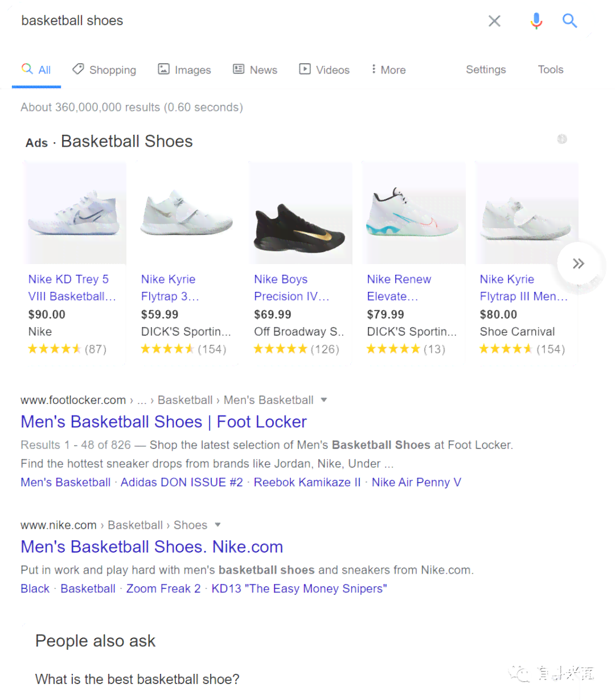Expand the question What is the best basketball shoe?
This screenshot has width=615, height=700.
(x=137, y=679)
